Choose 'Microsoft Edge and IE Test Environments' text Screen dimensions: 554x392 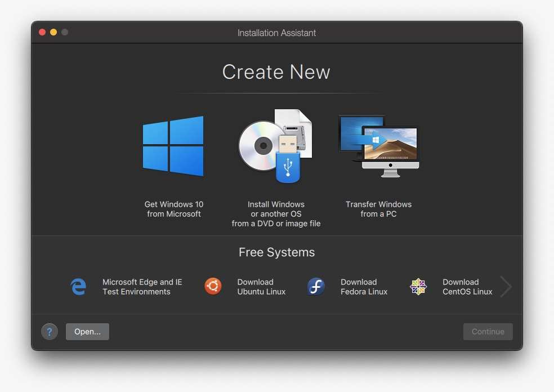coord(142,287)
